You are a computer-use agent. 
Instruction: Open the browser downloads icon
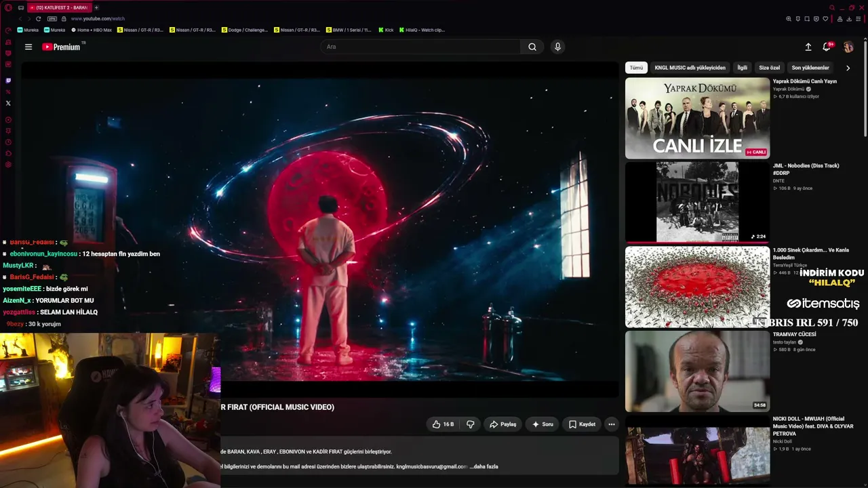click(x=849, y=19)
